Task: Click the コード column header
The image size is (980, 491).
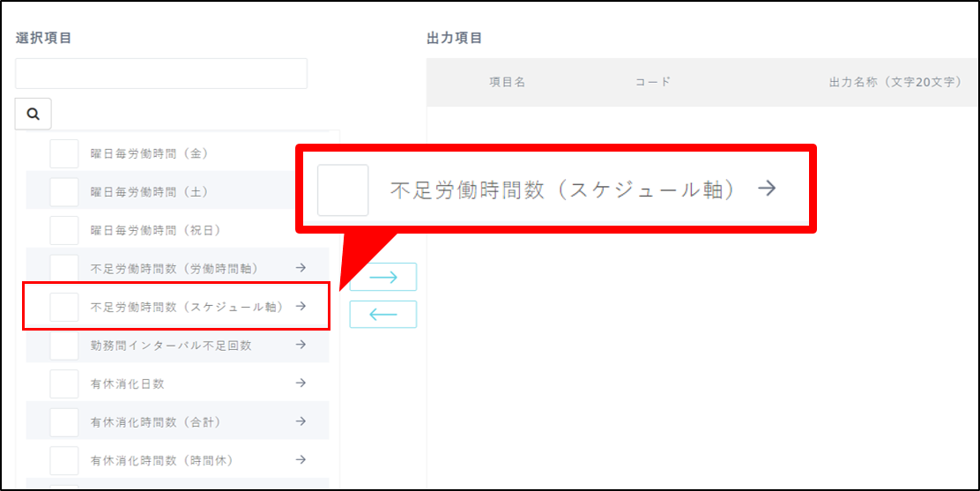Action: (653, 82)
